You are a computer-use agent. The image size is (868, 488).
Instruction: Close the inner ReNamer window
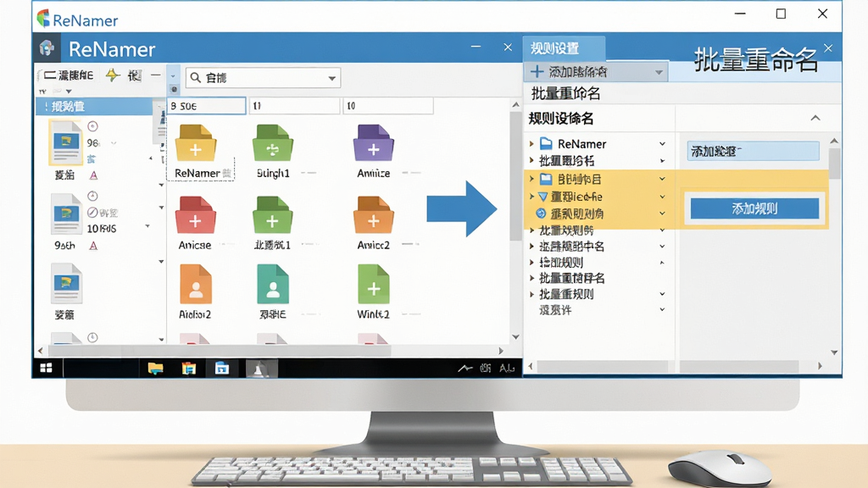pyautogui.click(x=508, y=47)
